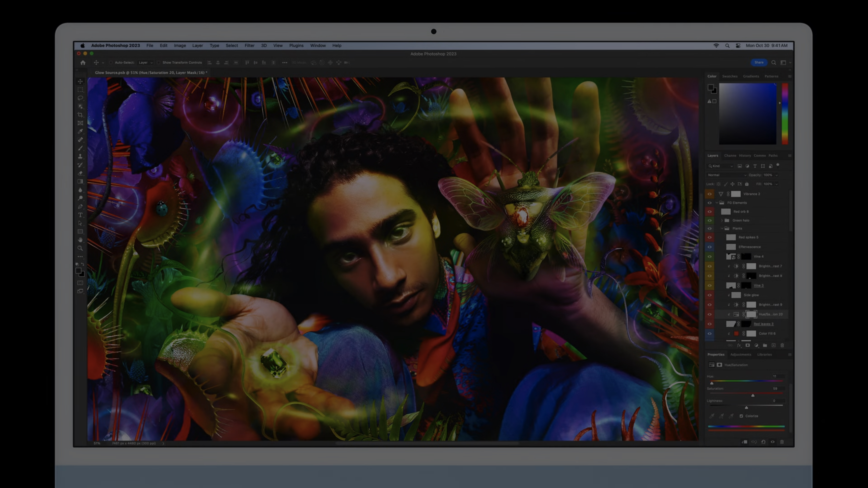Enable Show Transform Controls checkbox
This screenshot has height=488, width=868.
(x=159, y=63)
